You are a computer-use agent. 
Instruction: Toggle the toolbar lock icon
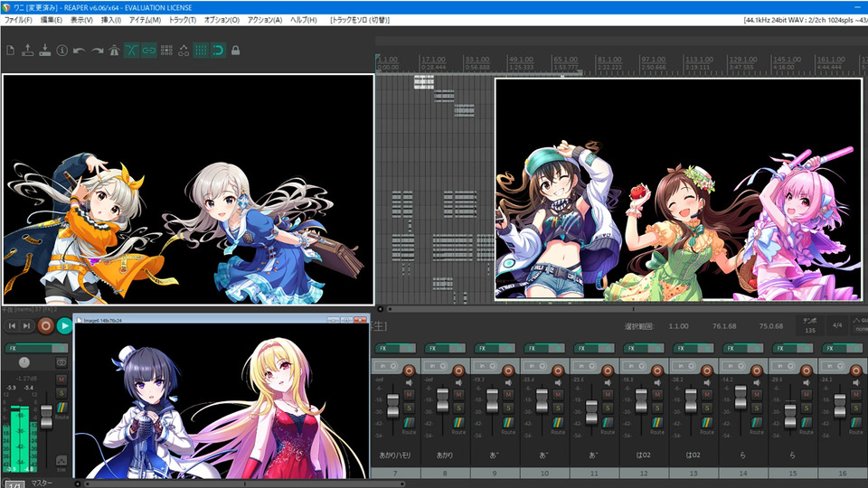(235, 51)
